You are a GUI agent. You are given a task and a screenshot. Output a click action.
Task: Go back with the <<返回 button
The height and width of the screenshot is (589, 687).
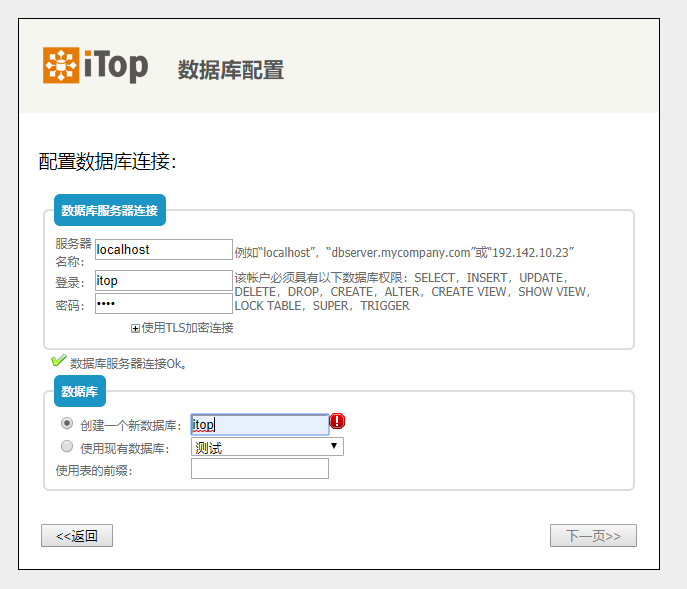click(x=77, y=536)
